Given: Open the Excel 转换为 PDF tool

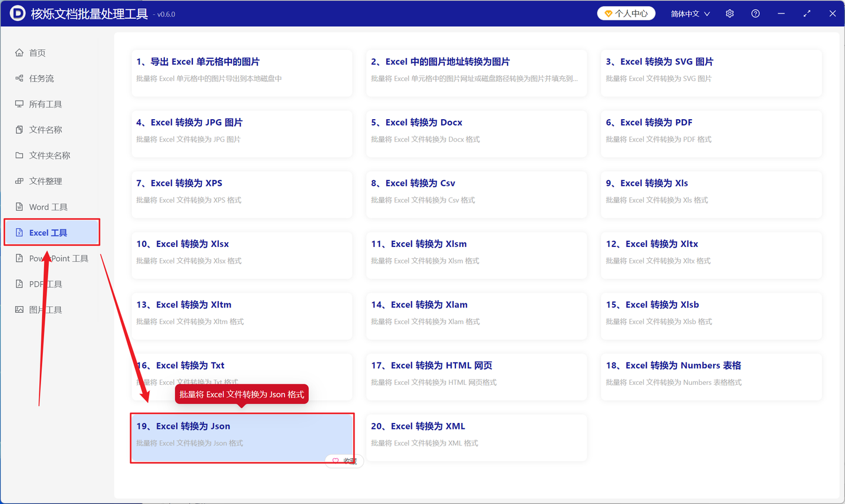Looking at the screenshot, I should coord(711,134).
